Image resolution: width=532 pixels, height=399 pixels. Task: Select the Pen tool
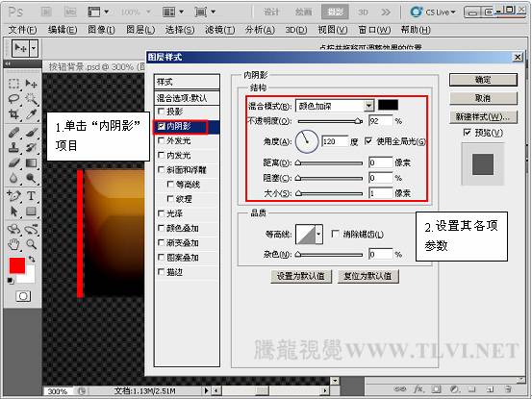point(13,195)
